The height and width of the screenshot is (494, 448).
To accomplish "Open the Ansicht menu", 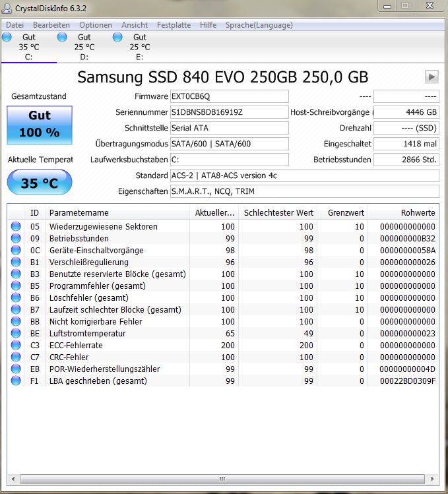I will pyautogui.click(x=135, y=25).
